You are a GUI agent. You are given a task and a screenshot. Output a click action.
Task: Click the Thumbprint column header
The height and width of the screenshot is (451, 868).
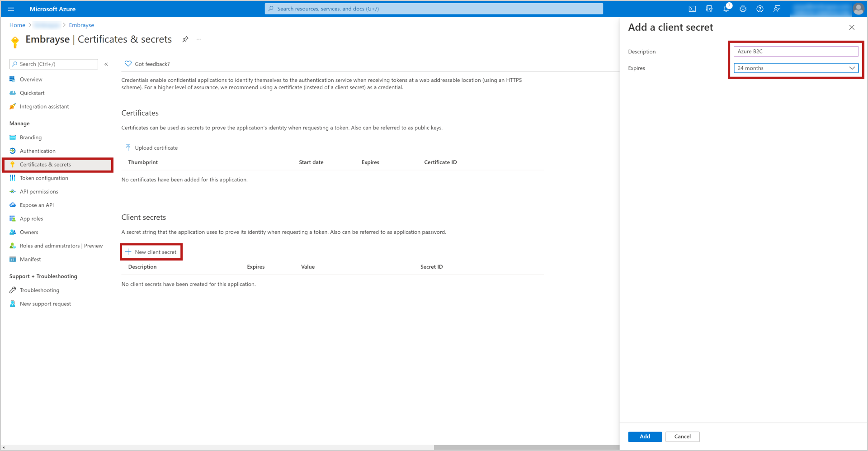tap(143, 162)
